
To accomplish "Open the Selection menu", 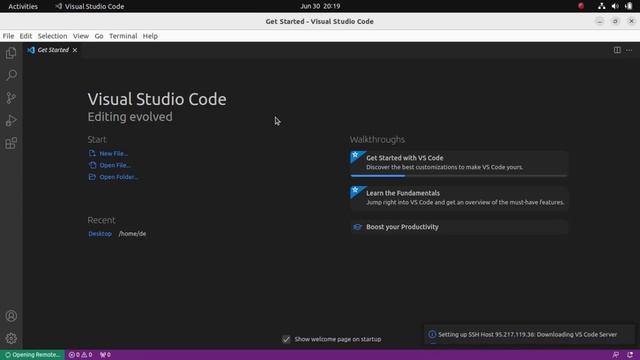I will [52, 36].
